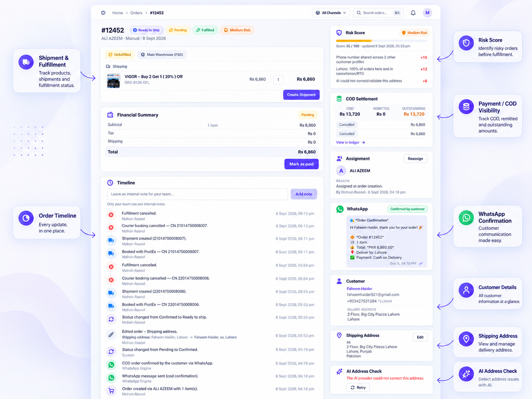Retry the AI address check
Image resolution: width=532 pixels, height=399 pixels.
click(358, 387)
